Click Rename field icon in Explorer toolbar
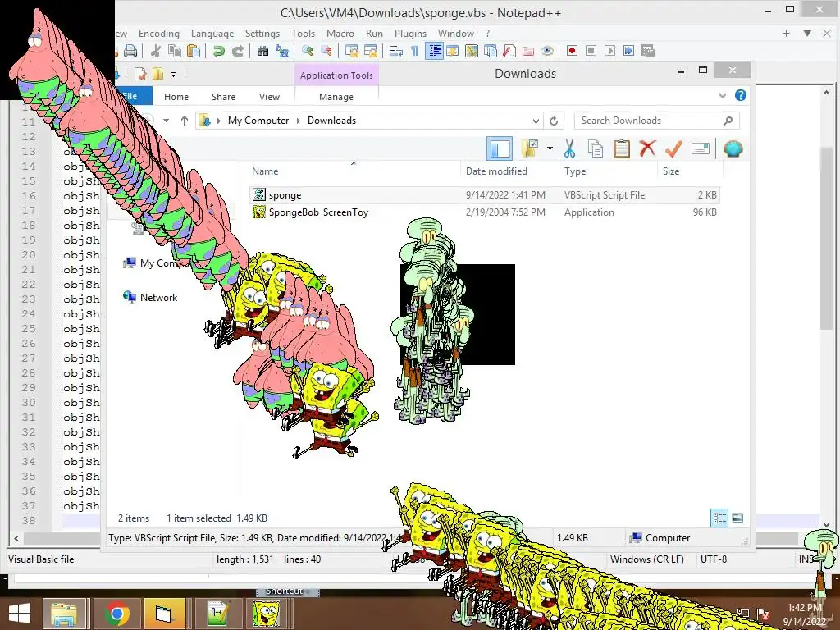The height and width of the screenshot is (630, 840). tap(701, 148)
